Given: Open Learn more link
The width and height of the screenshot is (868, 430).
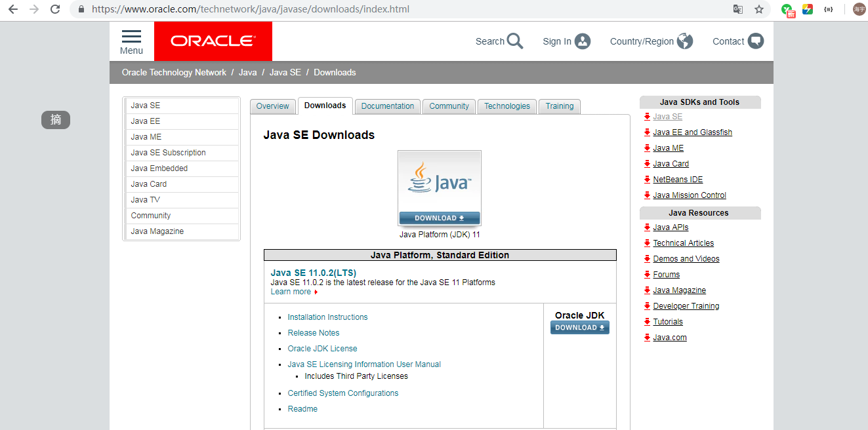Looking at the screenshot, I should [x=291, y=292].
